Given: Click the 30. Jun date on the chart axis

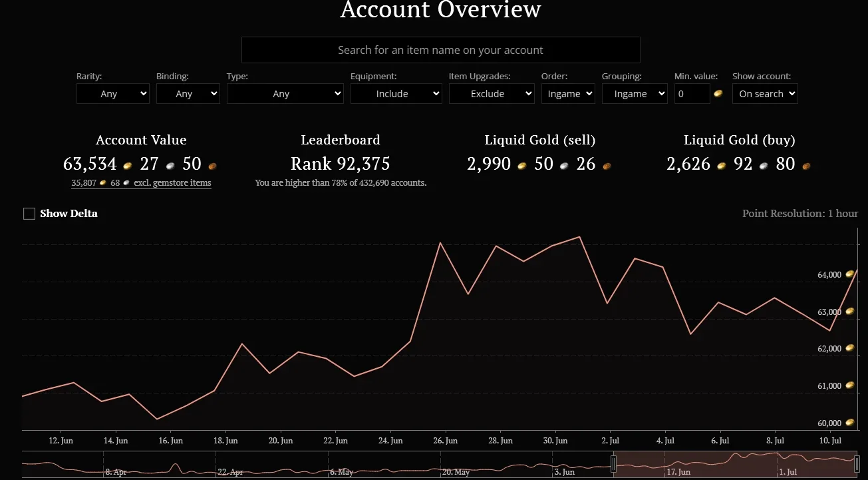Looking at the screenshot, I should coord(555,441).
